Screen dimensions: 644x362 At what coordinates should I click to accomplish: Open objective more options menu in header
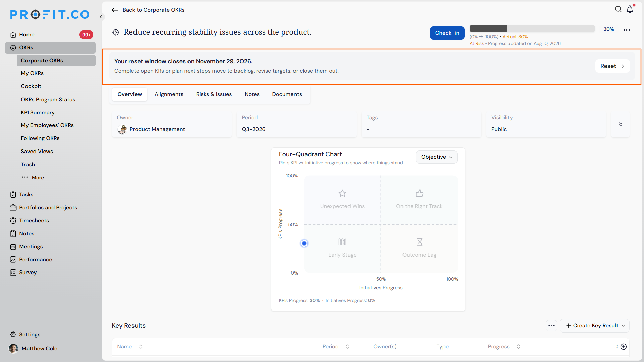pyautogui.click(x=627, y=30)
